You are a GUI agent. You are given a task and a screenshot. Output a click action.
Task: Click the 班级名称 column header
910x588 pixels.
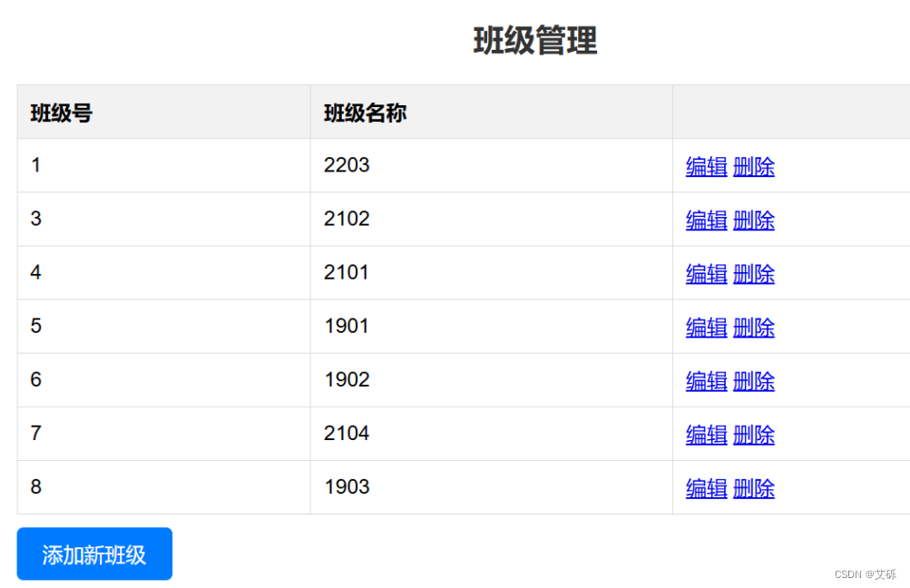tap(365, 113)
